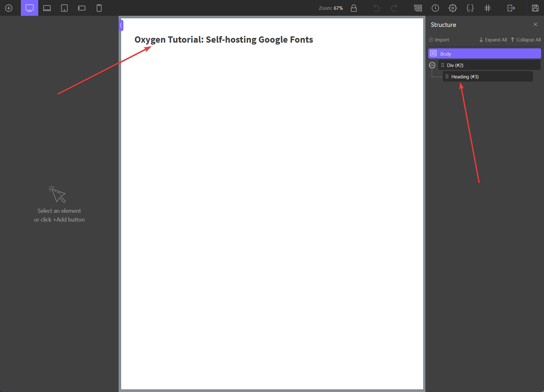Open the selectors hash icon
Viewport: 544px width, 392px height.
coord(487,8)
